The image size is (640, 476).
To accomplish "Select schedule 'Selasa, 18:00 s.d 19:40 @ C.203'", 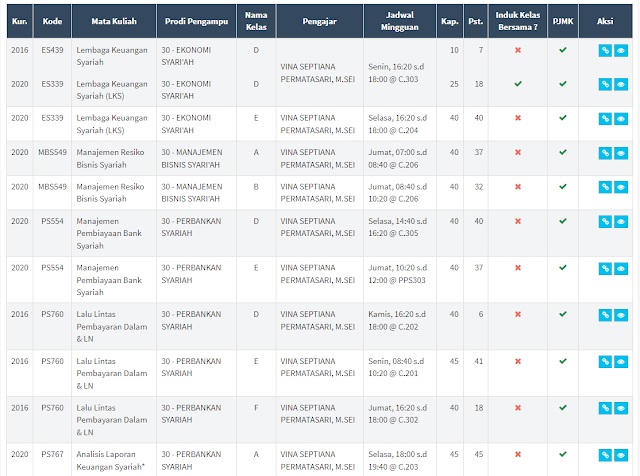I will point(398,460).
